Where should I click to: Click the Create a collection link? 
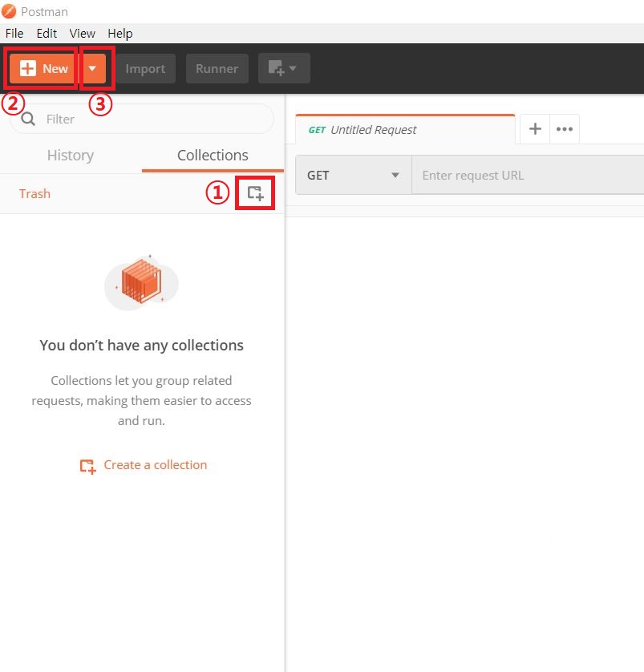click(x=144, y=465)
